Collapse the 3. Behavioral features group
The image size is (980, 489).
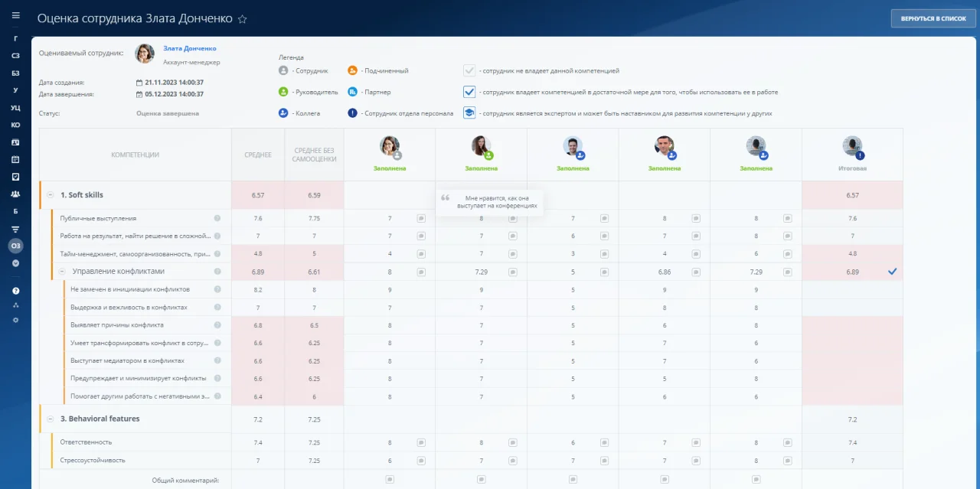pos(50,419)
